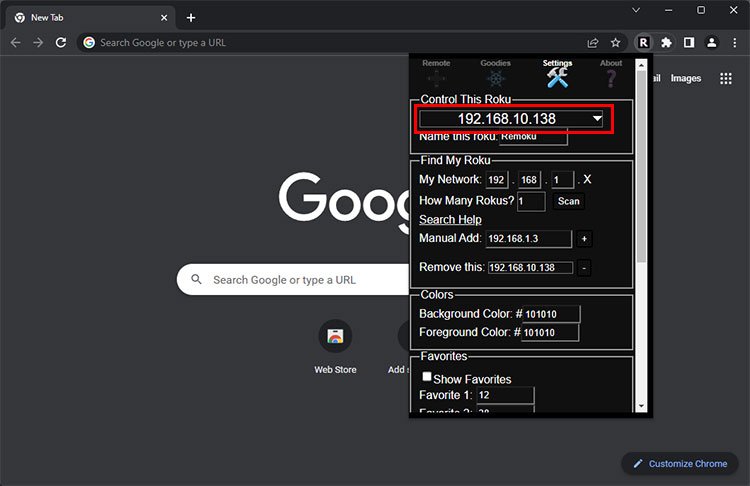This screenshot has width=750, height=486.
Task: Add Roku manually with plus button
Action: pos(584,239)
